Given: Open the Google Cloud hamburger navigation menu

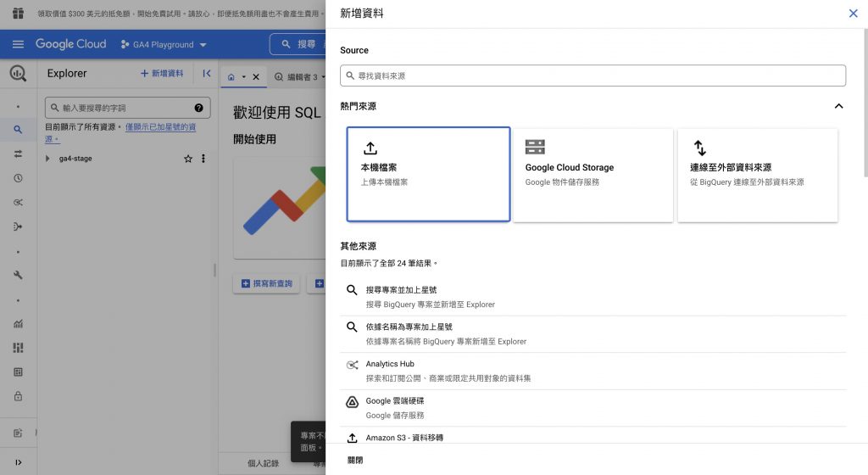Looking at the screenshot, I should 18,44.
